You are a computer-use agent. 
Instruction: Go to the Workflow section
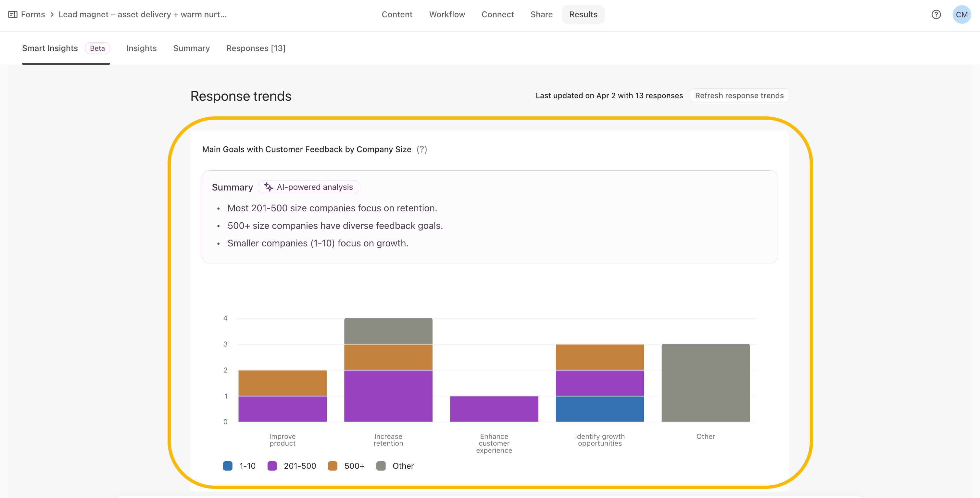446,15
